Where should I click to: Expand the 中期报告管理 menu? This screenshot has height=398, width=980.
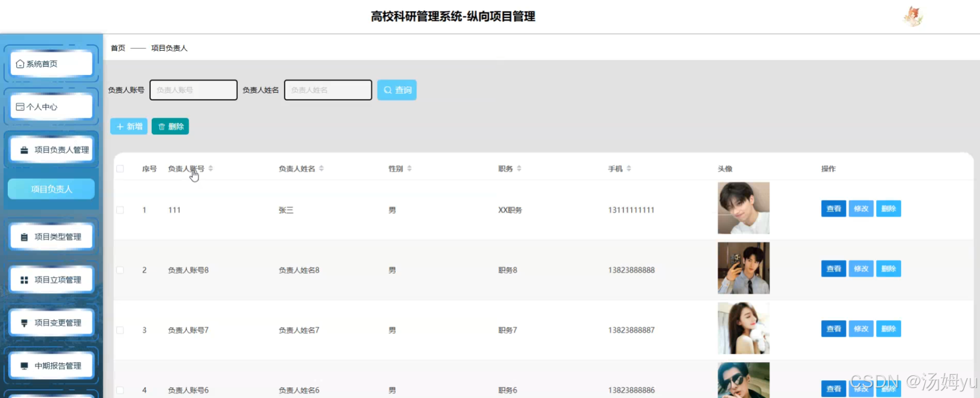[51, 366]
